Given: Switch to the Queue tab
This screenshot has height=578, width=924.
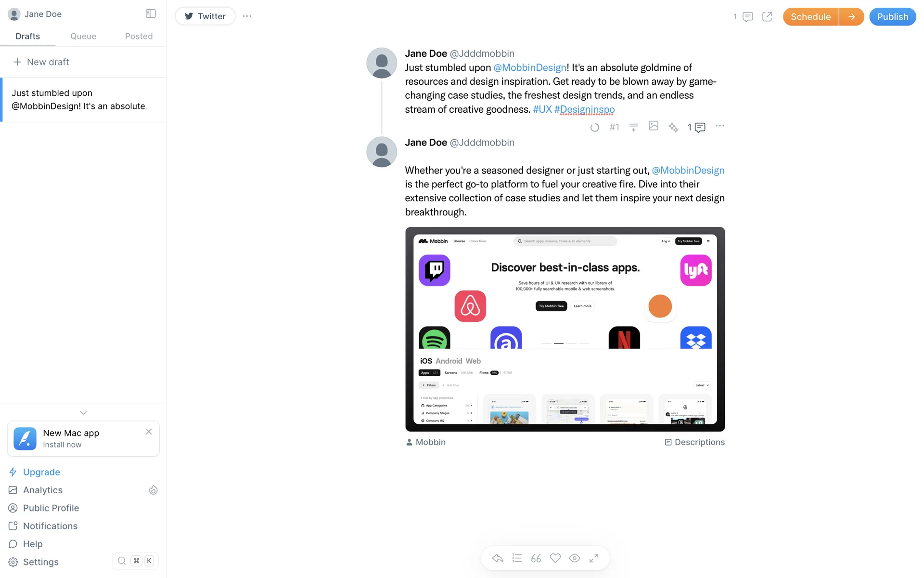Looking at the screenshot, I should click(x=83, y=36).
